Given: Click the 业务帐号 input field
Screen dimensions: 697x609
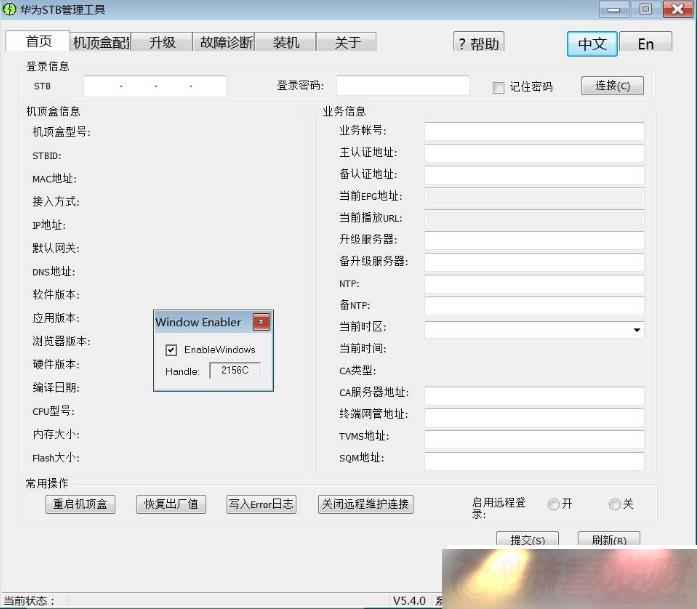Looking at the screenshot, I should coord(534,131).
